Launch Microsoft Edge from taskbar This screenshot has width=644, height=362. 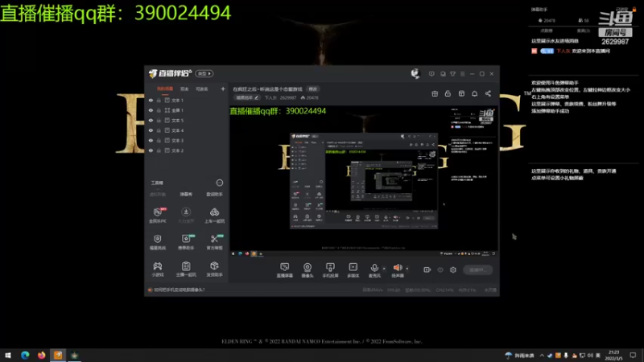click(x=25, y=355)
